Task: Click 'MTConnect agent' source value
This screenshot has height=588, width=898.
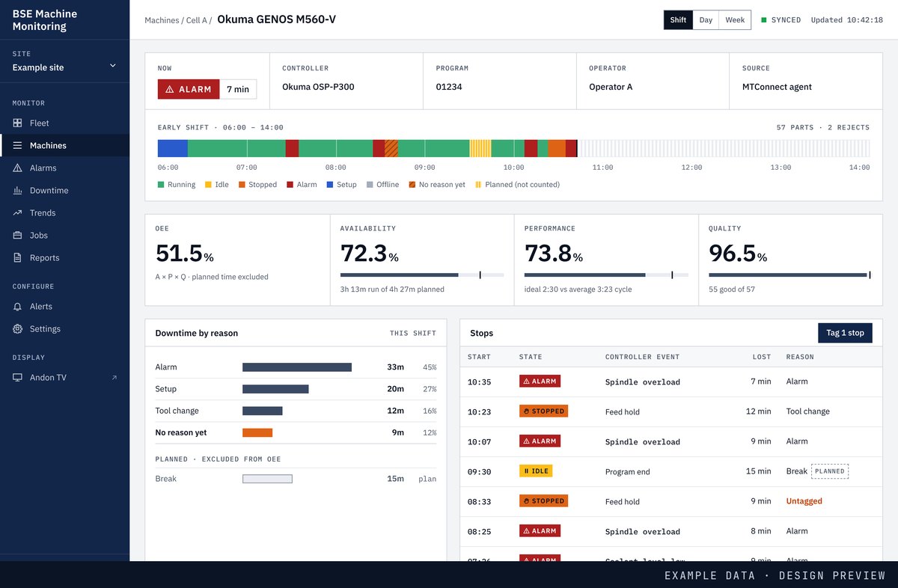Action: coord(777,87)
